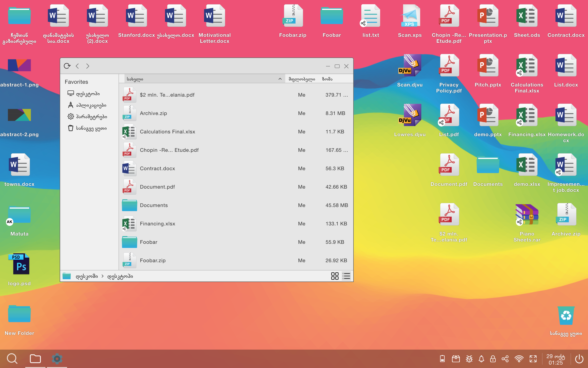Viewport: 588px width, 368px height.
Task: Open settings gear in the taskbar
Action: pos(57,359)
